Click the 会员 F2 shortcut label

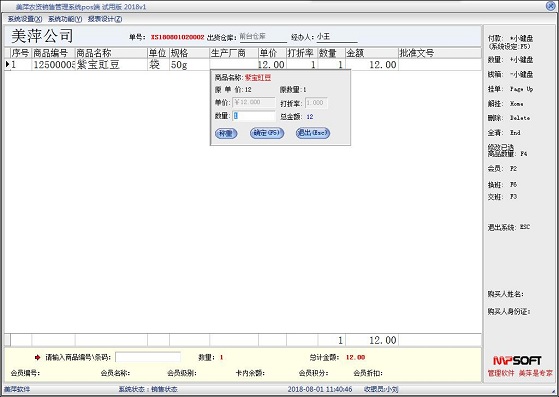(x=502, y=169)
